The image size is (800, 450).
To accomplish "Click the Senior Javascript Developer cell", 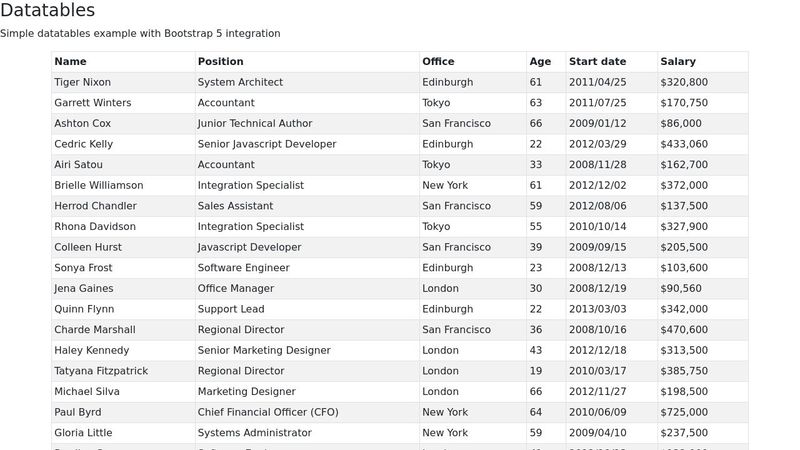I will pos(307,144).
